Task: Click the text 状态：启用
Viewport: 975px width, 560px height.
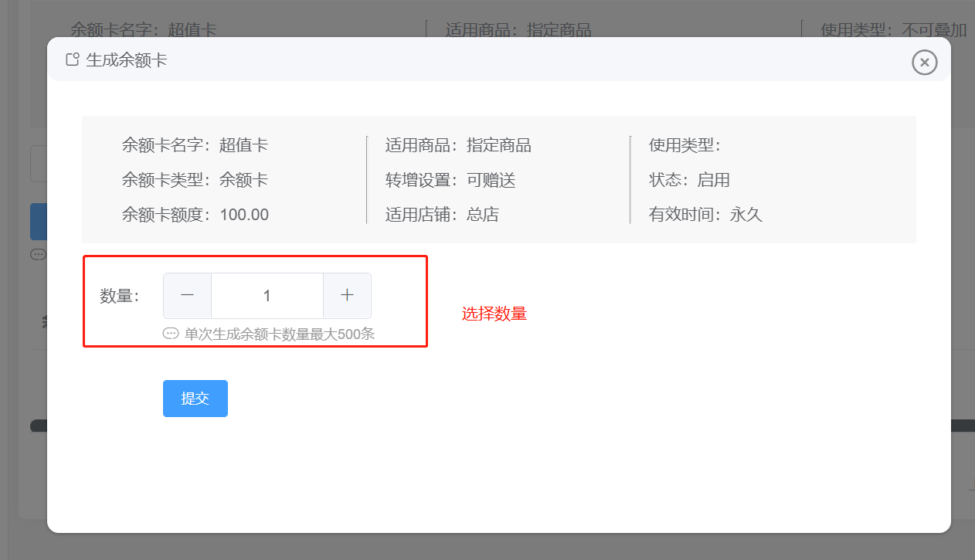Action: (689, 180)
